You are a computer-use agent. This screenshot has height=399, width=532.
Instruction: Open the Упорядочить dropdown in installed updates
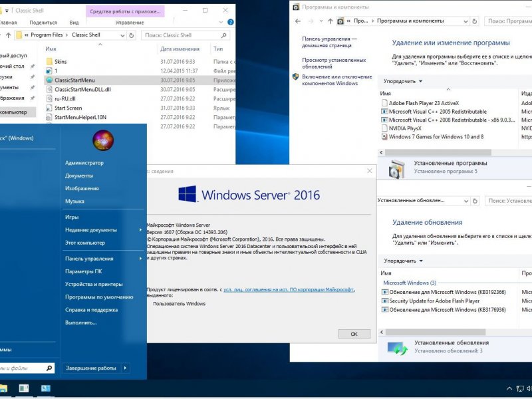point(403,261)
